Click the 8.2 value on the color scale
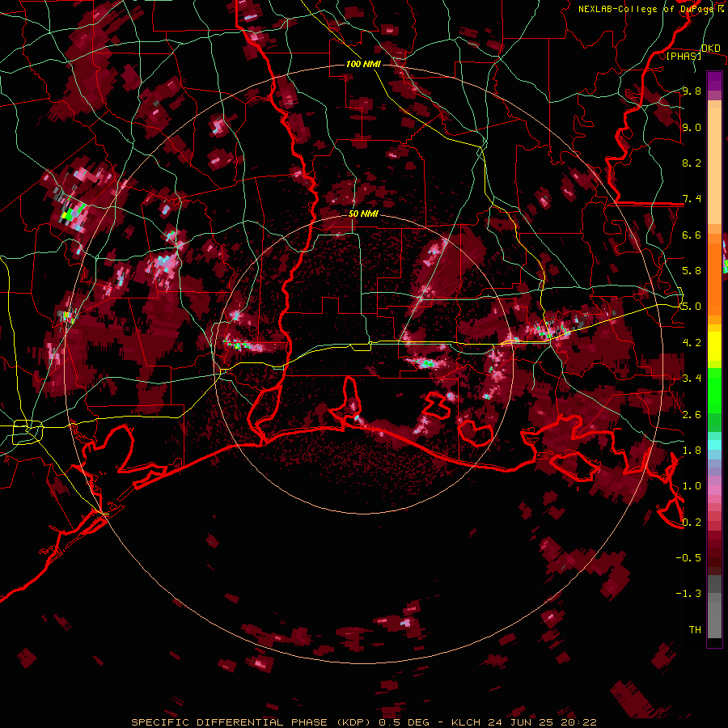The width and height of the screenshot is (728, 728). pos(692,163)
